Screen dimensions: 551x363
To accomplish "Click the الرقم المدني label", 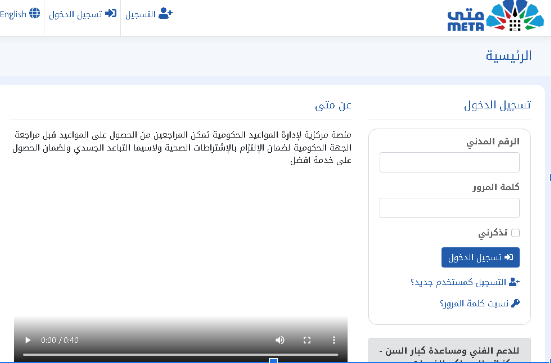I will pyautogui.click(x=493, y=142).
